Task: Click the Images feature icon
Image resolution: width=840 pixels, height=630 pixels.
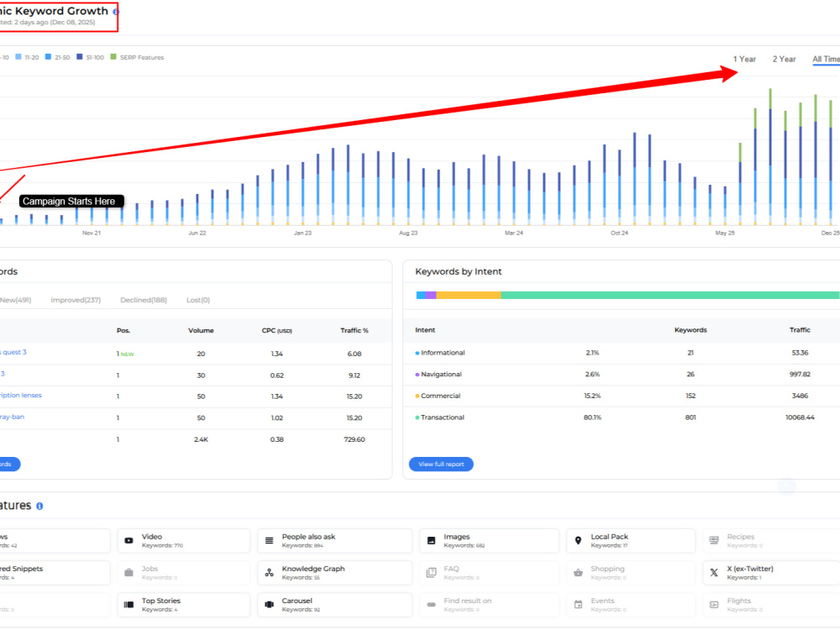Action: (431, 540)
